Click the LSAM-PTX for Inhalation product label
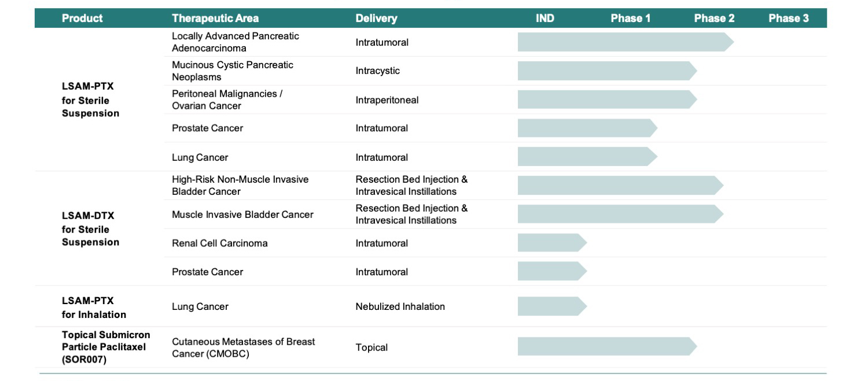868x381 pixels. 94,308
